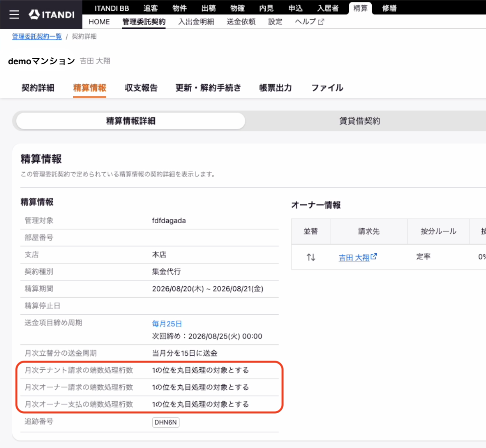Open 送金依頼 in sub navigation
This screenshot has height=448, width=486.
[241, 22]
